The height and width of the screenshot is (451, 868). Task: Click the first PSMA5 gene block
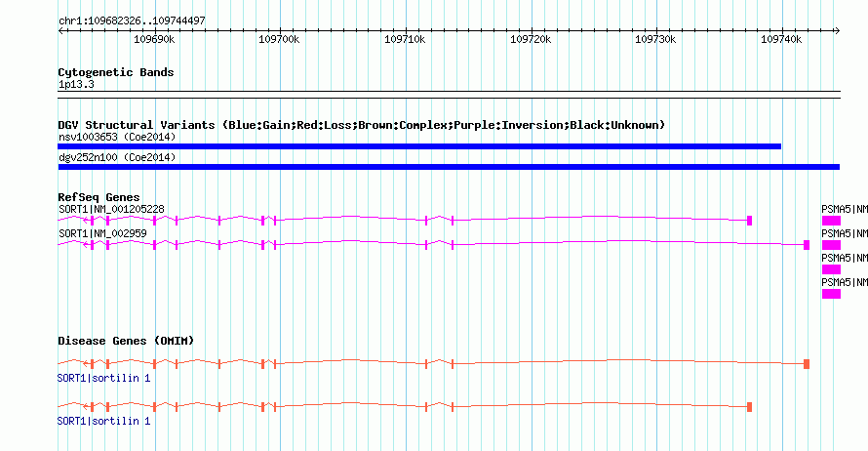[831, 221]
